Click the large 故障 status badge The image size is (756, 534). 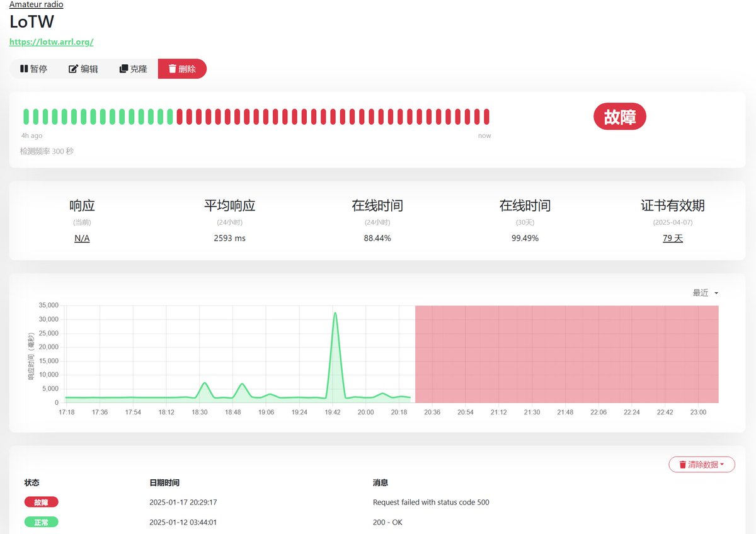pyautogui.click(x=620, y=116)
